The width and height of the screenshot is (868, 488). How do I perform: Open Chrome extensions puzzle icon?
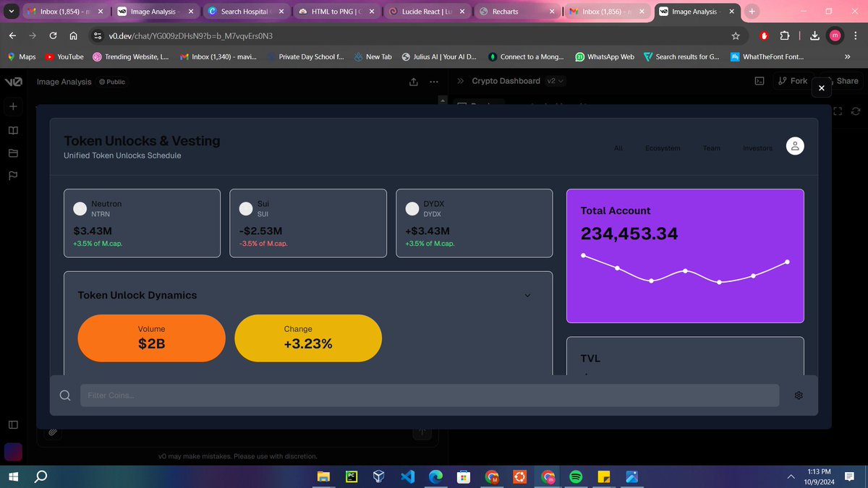click(784, 36)
